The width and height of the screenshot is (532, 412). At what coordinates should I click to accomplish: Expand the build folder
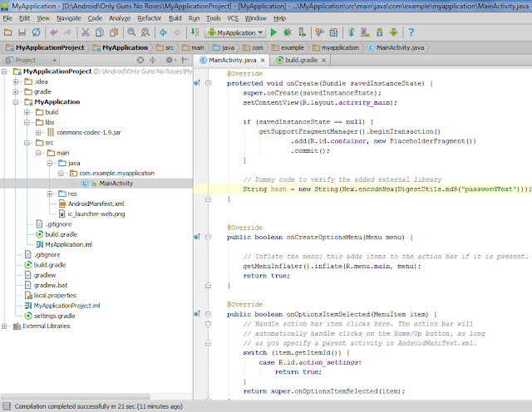(x=27, y=112)
